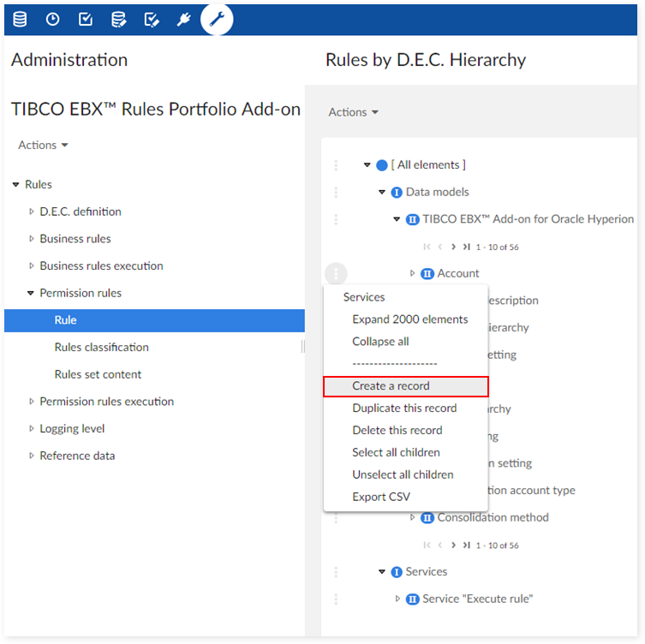Jump to last page in upper pagination
The image size is (645, 644).
click(x=467, y=247)
